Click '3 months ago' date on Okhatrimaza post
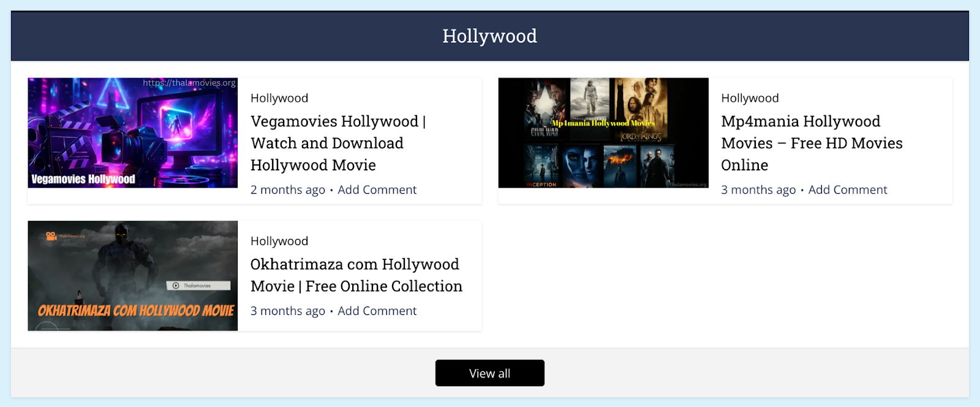This screenshot has height=407, width=980. pyautogui.click(x=287, y=311)
